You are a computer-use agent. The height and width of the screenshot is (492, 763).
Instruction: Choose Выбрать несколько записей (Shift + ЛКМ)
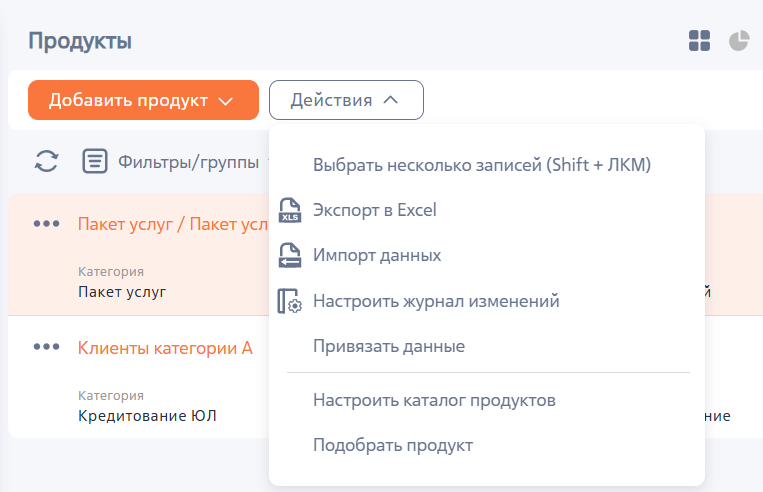[482, 165]
